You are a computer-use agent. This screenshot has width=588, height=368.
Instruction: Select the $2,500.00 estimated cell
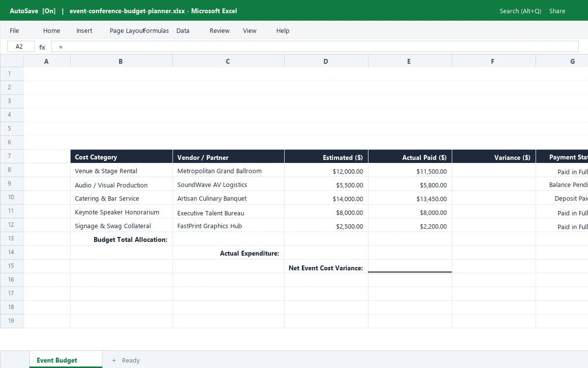[x=326, y=225]
